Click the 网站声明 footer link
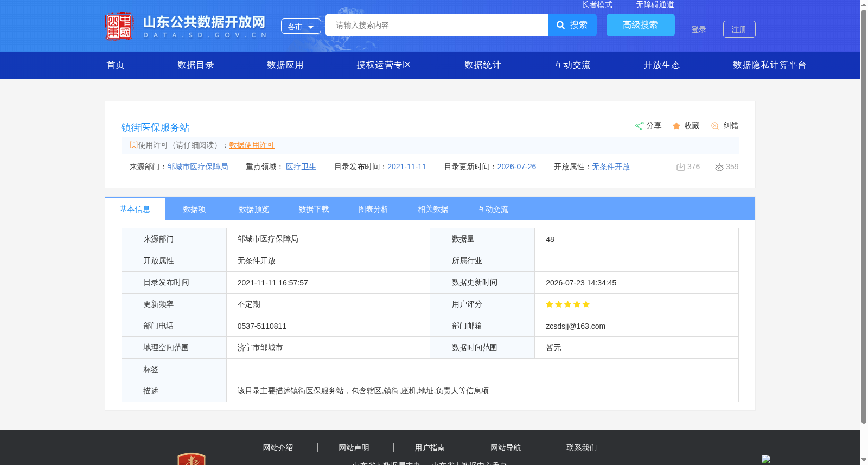This screenshot has width=868, height=465. coord(354,448)
